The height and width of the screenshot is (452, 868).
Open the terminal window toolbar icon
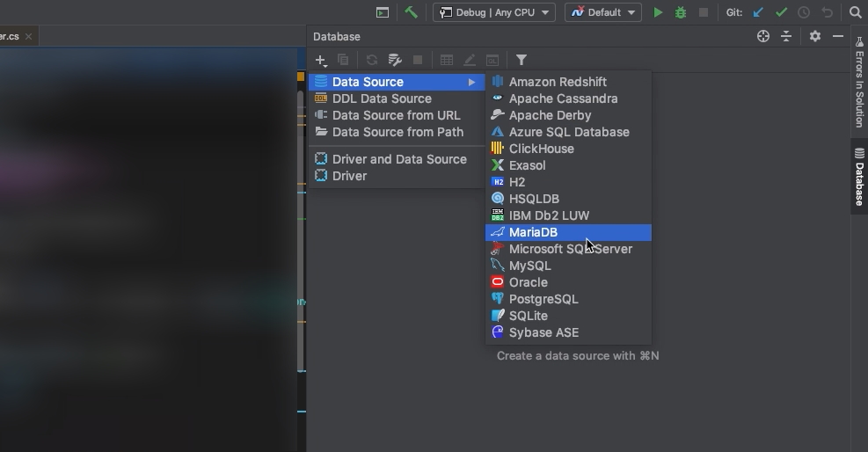(x=383, y=12)
